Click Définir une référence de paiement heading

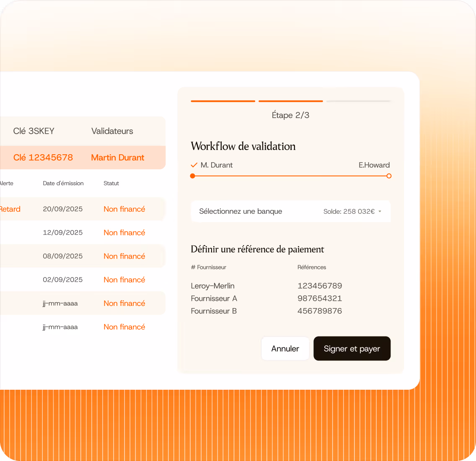(x=257, y=249)
